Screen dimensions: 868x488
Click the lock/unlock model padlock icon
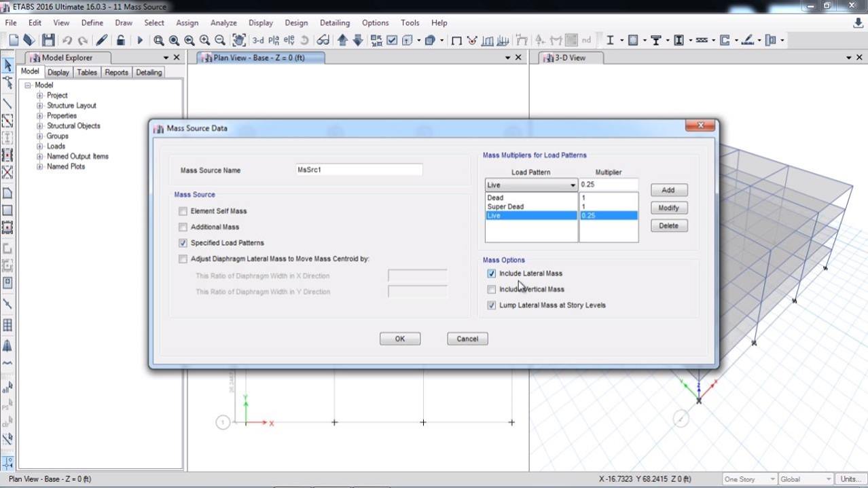(x=121, y=41)
